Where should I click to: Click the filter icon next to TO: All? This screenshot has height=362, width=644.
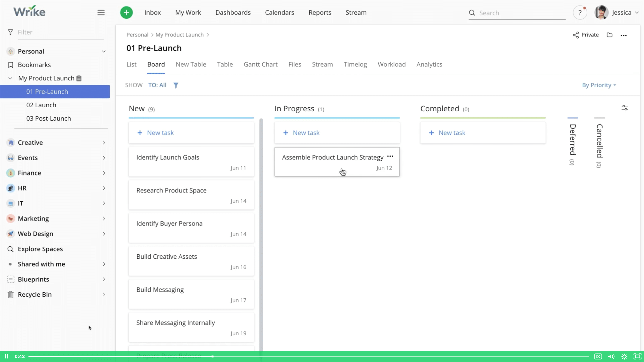[x=176, y=85]
